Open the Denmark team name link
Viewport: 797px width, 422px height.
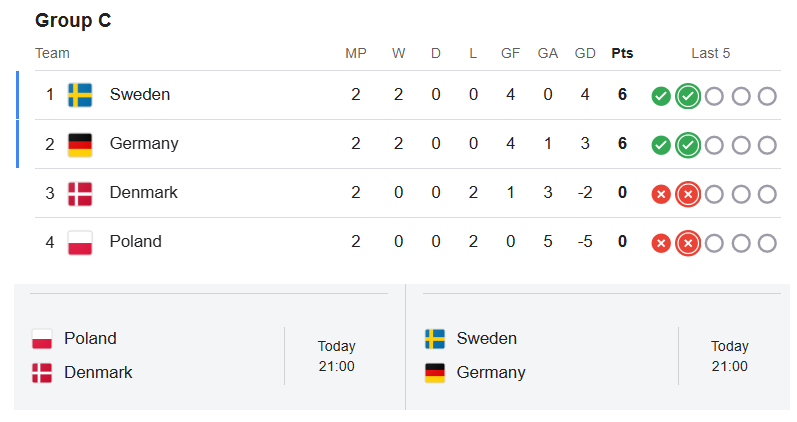pyautogui.click(x=143, y=192)
